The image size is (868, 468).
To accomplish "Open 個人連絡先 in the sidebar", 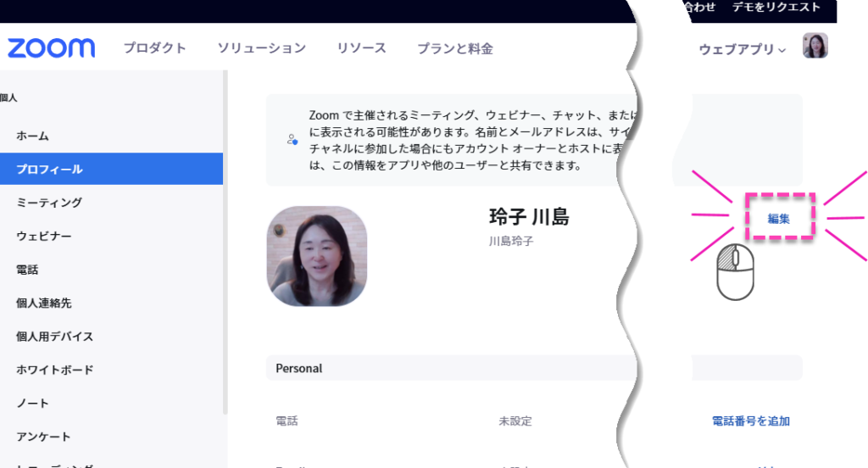I will pos(43,303).
